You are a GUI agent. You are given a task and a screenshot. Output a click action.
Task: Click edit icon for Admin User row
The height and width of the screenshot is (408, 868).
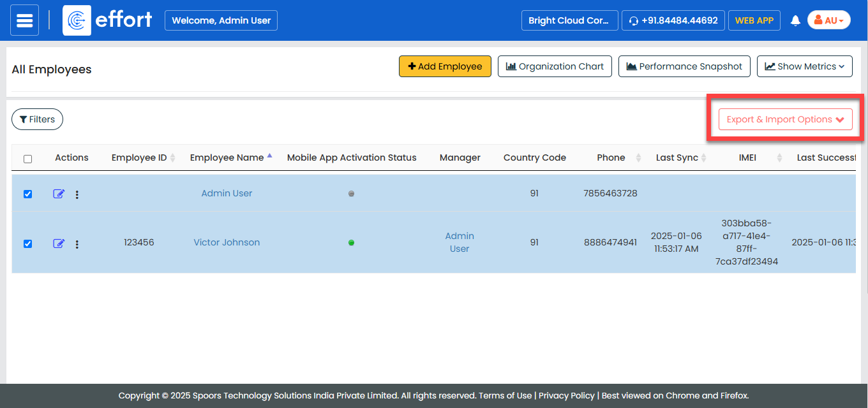[59, 194]
